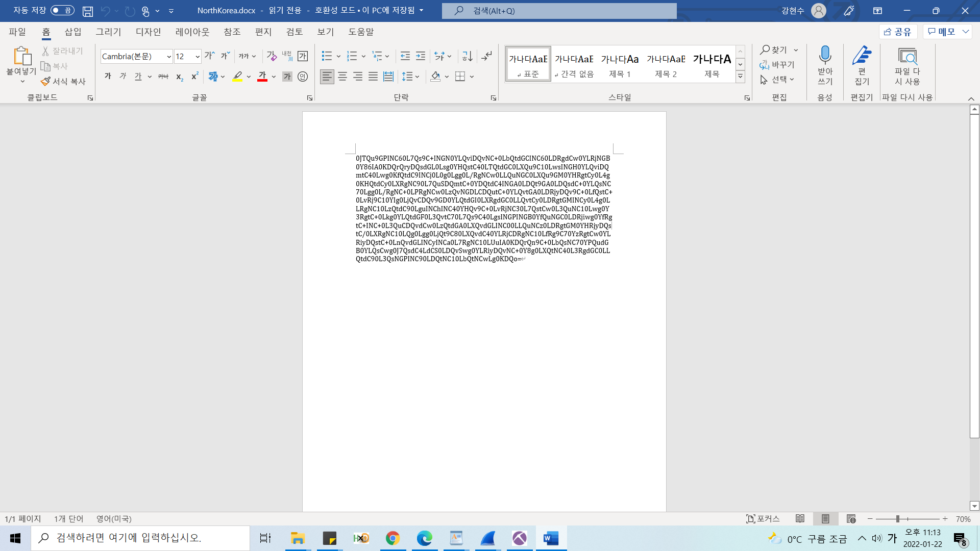Toggle the AutoSave (자동 저장) switch
Viewport: 980px width, 551px height.
(62, 10)
